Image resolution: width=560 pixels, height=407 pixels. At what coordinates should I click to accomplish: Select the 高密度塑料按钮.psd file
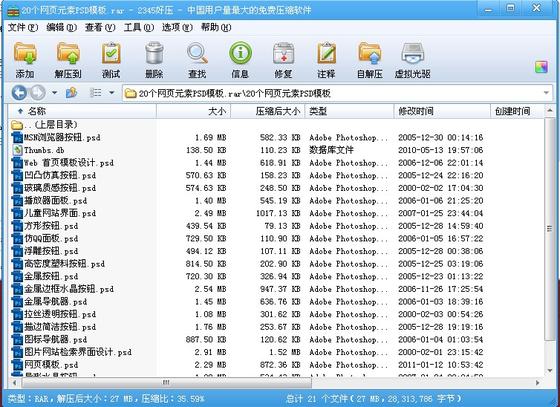[x=65, y=264]
